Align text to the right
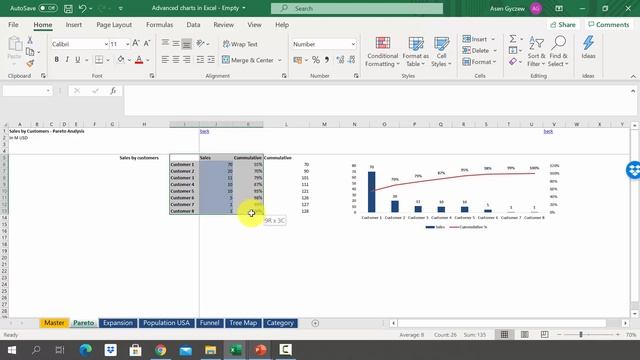 tap(187, 60)
